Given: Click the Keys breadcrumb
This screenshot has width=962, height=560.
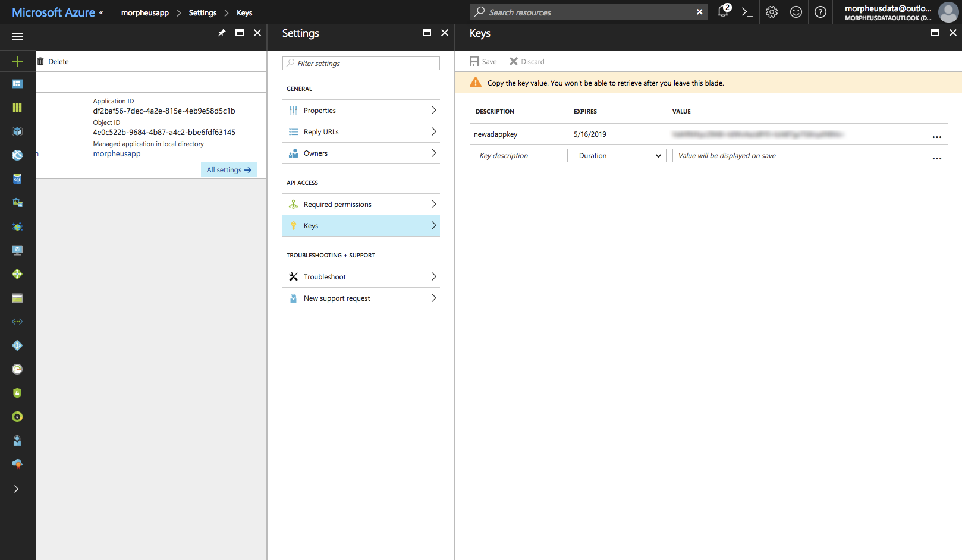Looking at the screenshot, I should coord(244,12).
